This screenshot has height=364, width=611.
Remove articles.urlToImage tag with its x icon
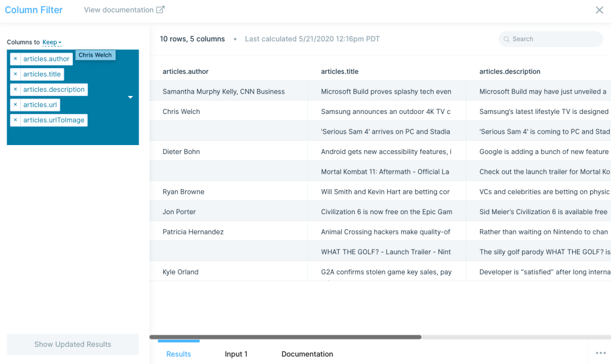16,121
